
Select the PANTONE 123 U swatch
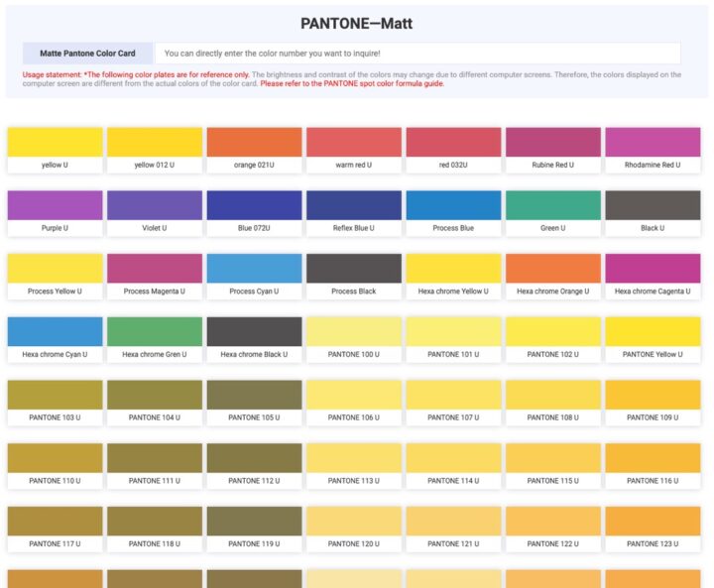(653, 522)
